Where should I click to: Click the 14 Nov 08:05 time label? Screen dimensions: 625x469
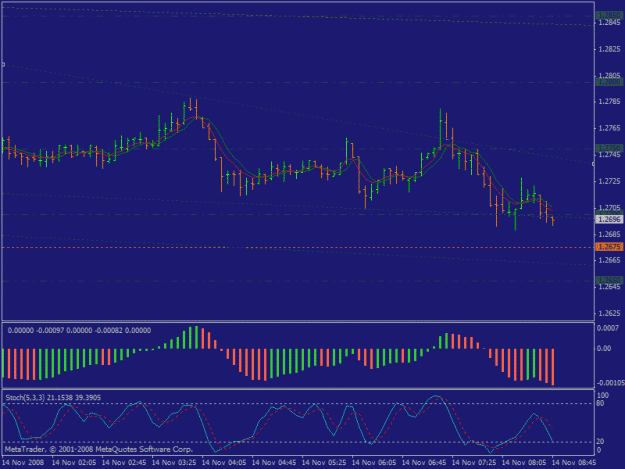click(x=524, y=463)
